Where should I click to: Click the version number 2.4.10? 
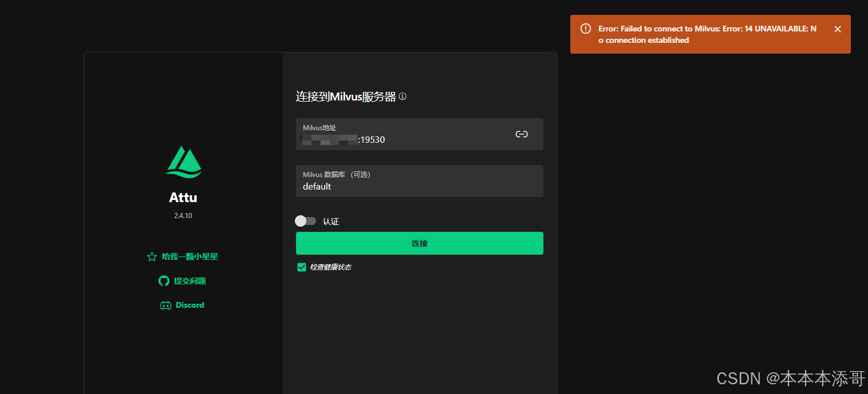click(183, 216)
